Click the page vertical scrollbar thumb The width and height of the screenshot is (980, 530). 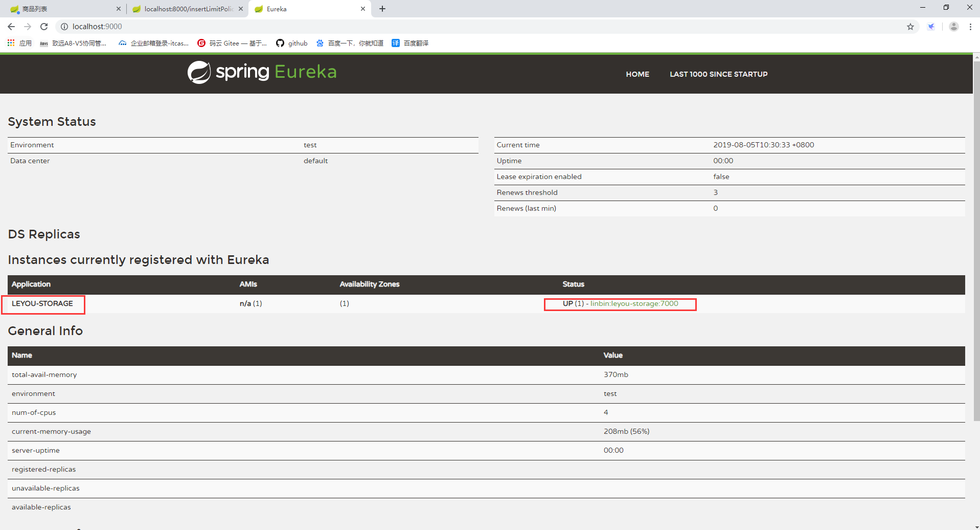pos(976,240)
